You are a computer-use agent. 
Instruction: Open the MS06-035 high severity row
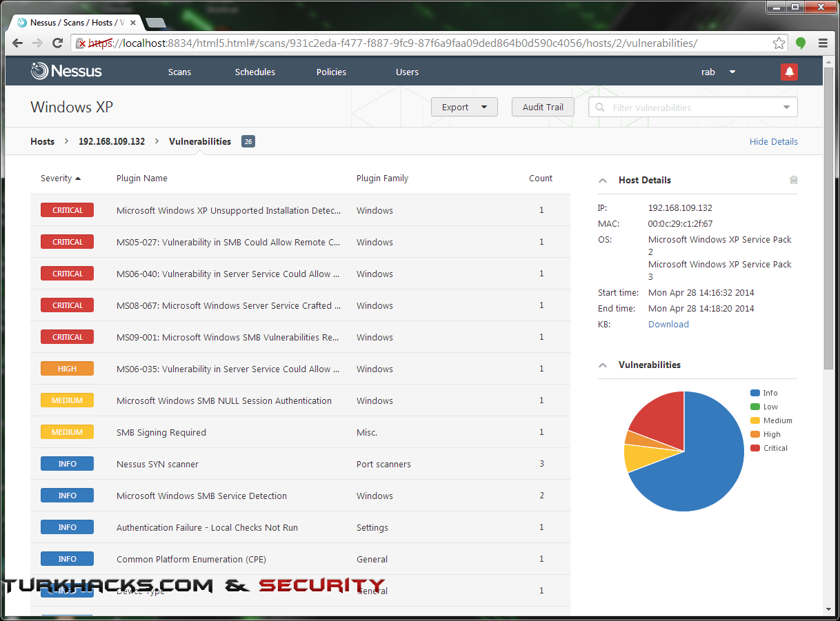pyautogui.click(x=300, y=369)
